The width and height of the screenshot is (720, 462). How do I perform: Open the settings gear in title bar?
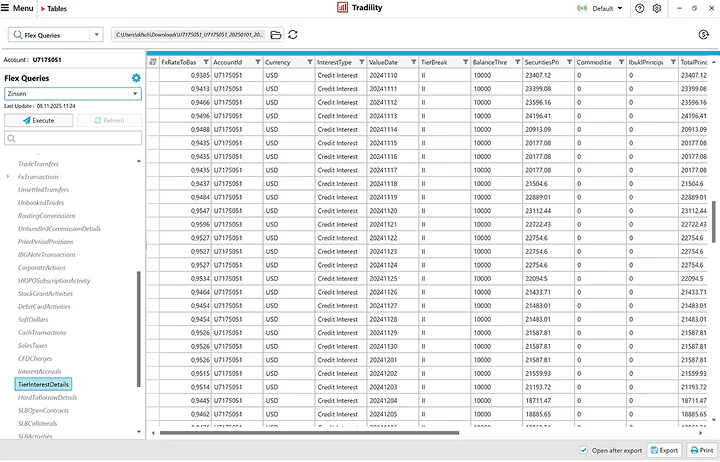(x=657, y=8)
